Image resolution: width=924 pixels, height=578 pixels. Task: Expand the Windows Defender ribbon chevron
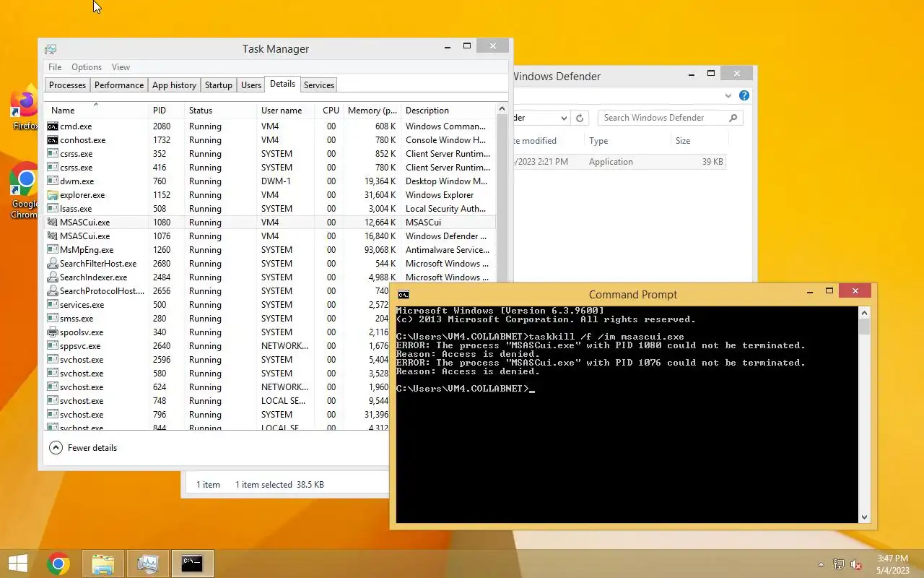728,95
